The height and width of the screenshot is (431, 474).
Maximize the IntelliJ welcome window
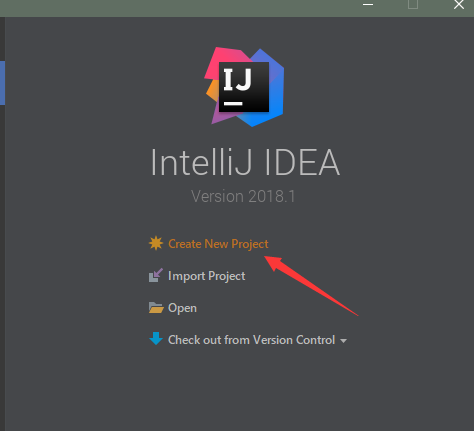point(413,4)
